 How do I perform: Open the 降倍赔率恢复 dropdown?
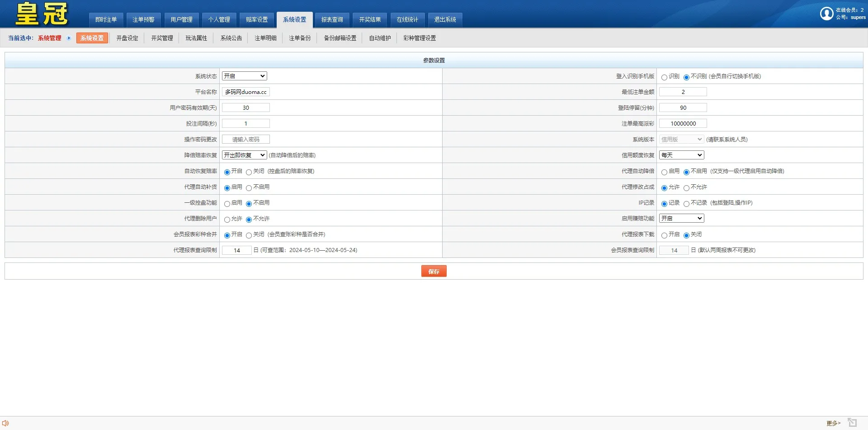[x=244, y=154]
